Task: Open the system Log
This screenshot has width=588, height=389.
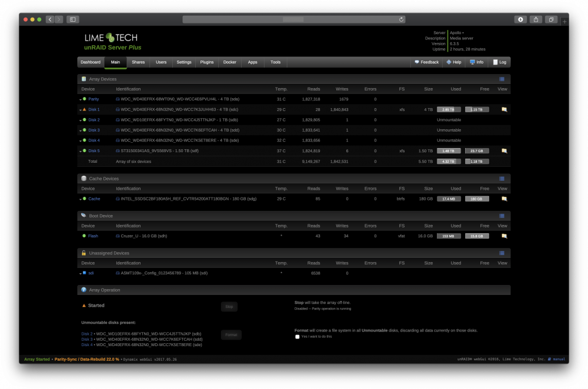Action: (499, 62)
